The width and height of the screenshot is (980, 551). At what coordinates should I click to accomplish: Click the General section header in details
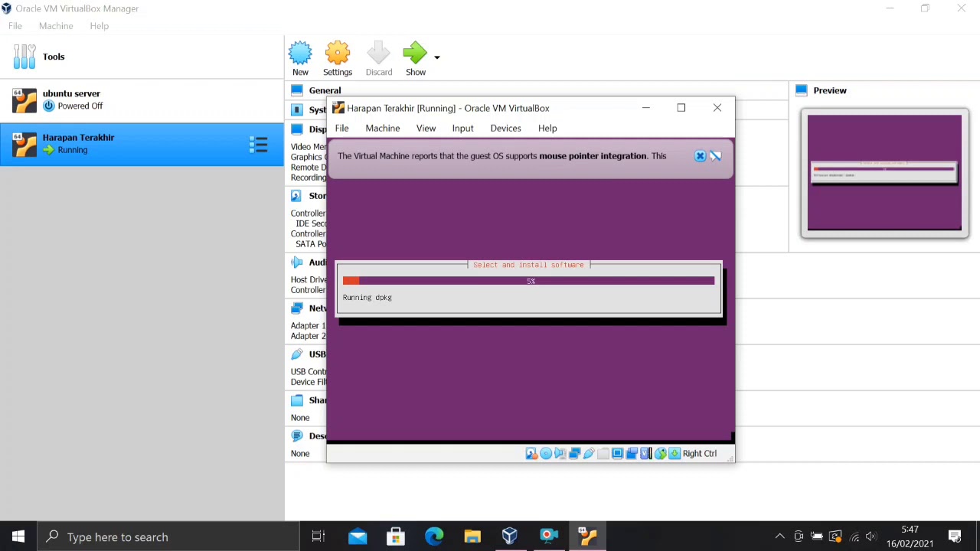(x=325, y=90)
